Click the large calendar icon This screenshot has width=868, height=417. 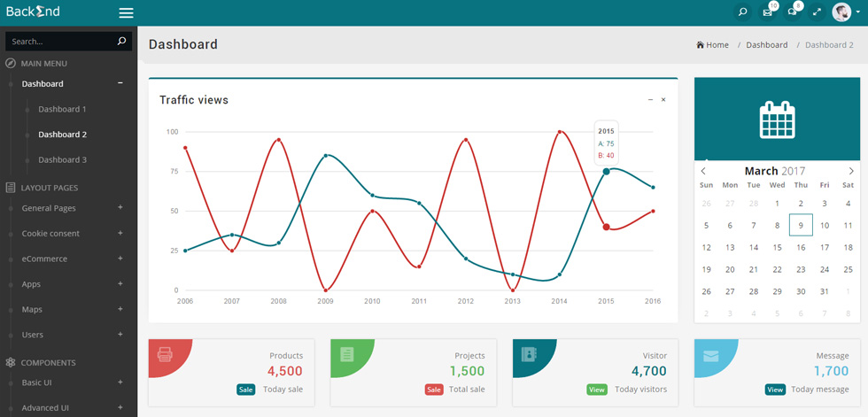pos(778,119)
